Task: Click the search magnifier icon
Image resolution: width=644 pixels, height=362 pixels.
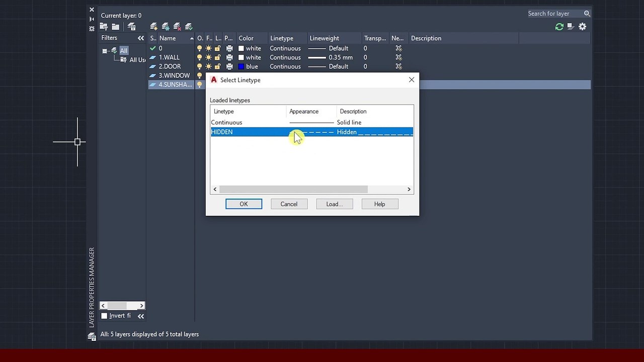Action: [587, 14]
